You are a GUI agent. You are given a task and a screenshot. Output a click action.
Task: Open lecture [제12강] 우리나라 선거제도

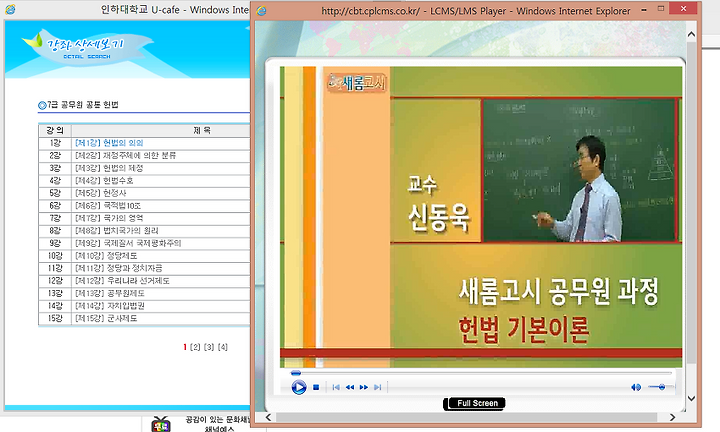click(x=122, y=281)
